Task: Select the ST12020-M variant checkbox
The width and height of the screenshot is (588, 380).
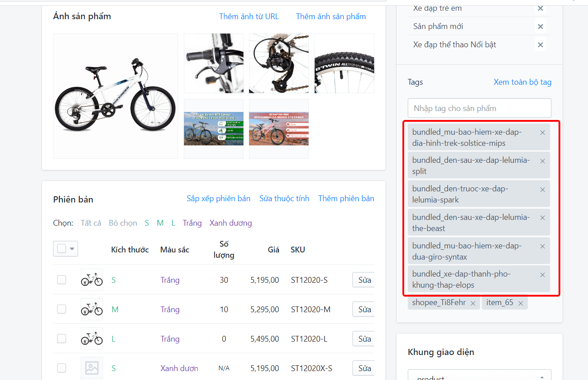Action: [62, 309]
